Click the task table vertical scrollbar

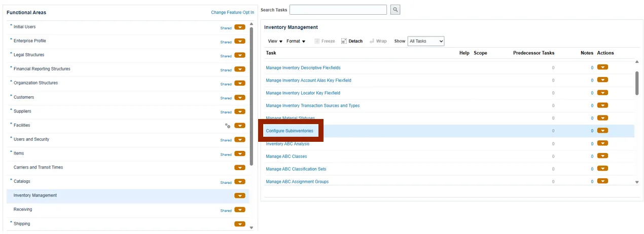(x=637, y=83)
